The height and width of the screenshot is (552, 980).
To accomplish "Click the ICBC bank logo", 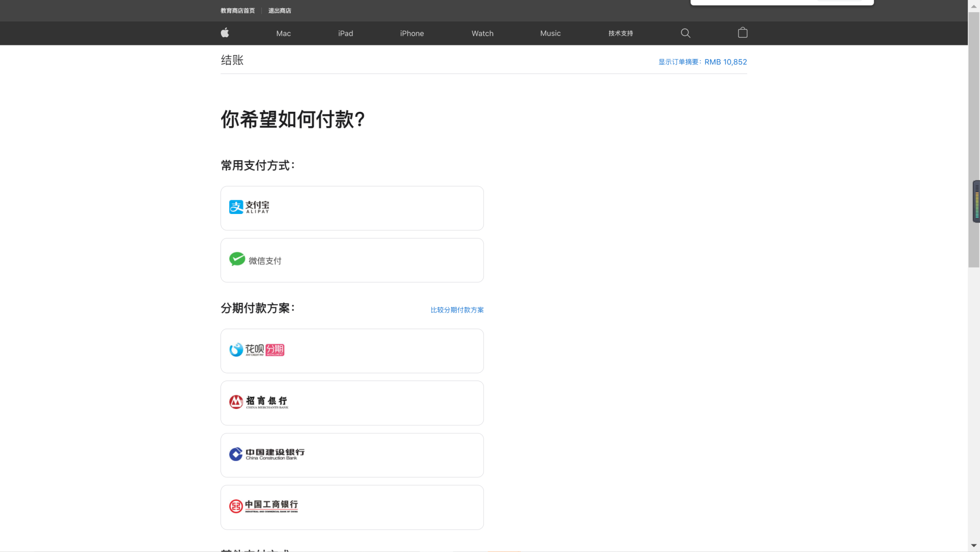I will click(x=264, y=506).
